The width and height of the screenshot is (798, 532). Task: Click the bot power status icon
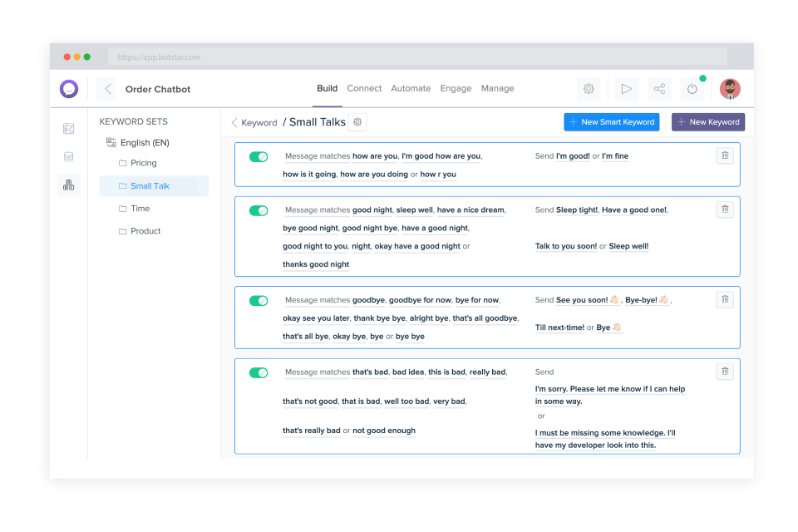[692, 88]
